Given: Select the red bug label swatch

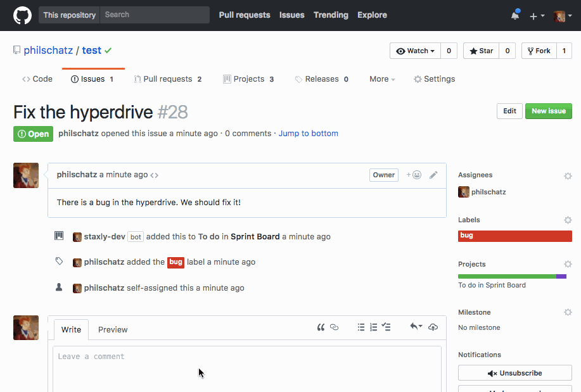Looking at the screenshot, I should click(x=514, y=236).
